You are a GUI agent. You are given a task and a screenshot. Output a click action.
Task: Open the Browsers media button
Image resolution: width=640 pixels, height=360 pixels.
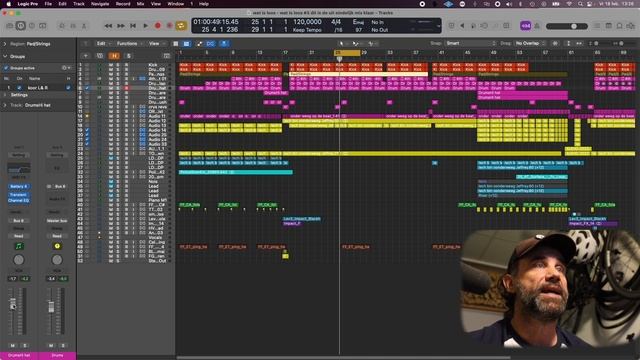(631, 26)
